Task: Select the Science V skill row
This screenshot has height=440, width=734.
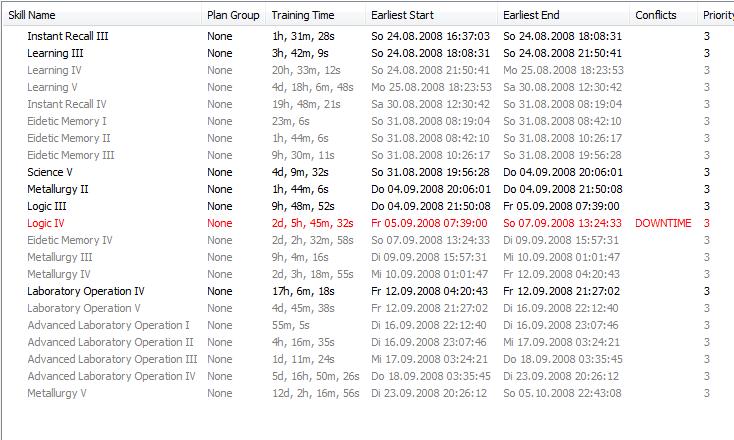Action: coord(50,172)
